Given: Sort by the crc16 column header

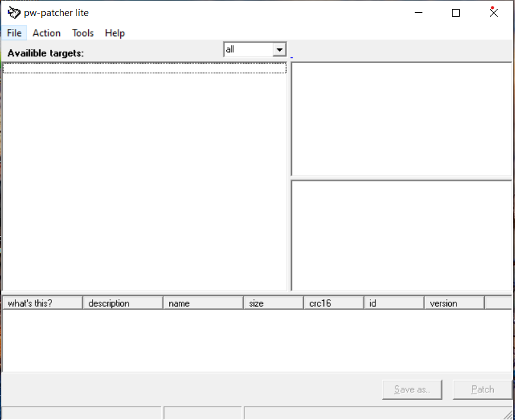Looking at the screenshot, I should click(332, 302).
